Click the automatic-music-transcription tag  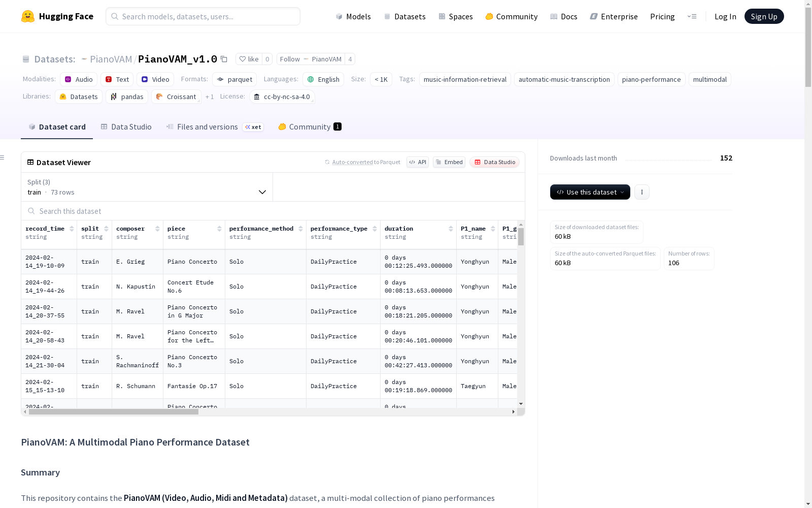click(x=564, y=79)
